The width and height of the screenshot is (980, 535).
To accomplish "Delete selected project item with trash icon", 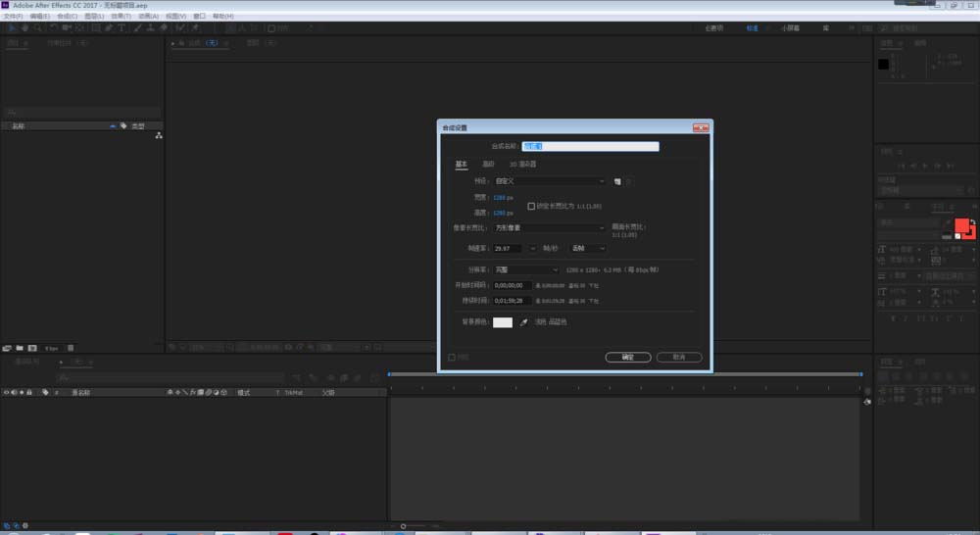I will point(71,348).
